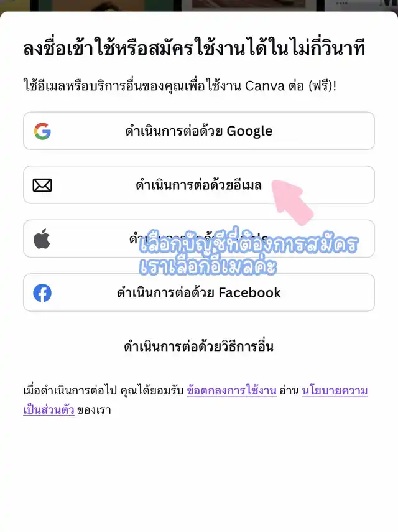Click the Apple logo icon
Screen dimensions: 398x532
click(x=42, y=239)
